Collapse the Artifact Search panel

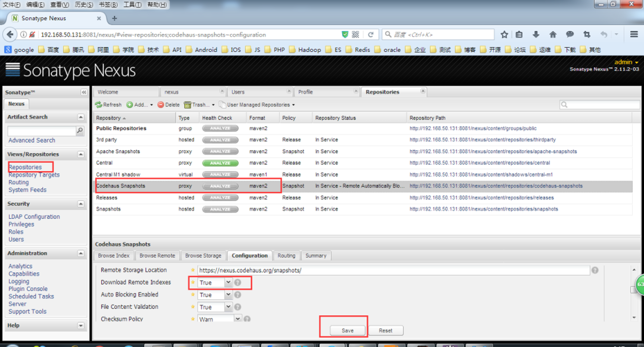click(81, 117)
